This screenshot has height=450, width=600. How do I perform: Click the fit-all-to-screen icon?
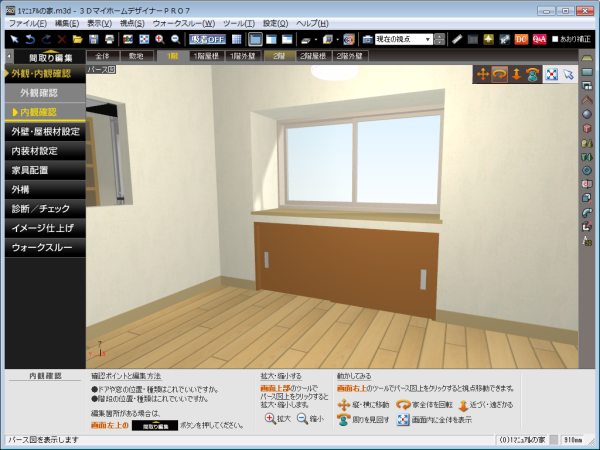tap(551, 74)
